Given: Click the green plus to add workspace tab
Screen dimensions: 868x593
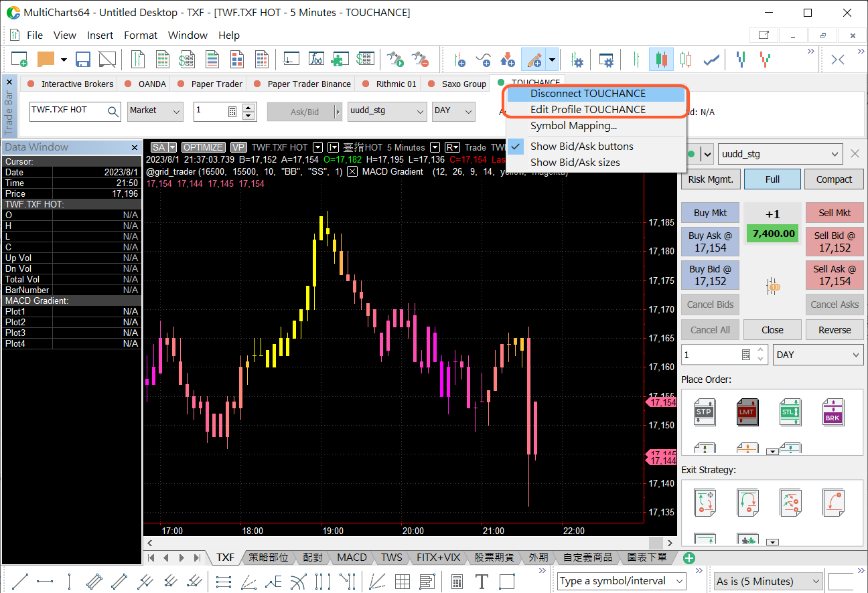Looking at the screenshot, I should 689,558.
